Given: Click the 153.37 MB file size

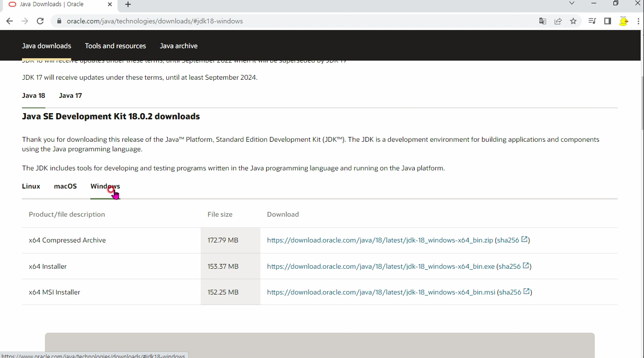Looking at the screenshot, I should pyautogui.click(x=223, y=266).
